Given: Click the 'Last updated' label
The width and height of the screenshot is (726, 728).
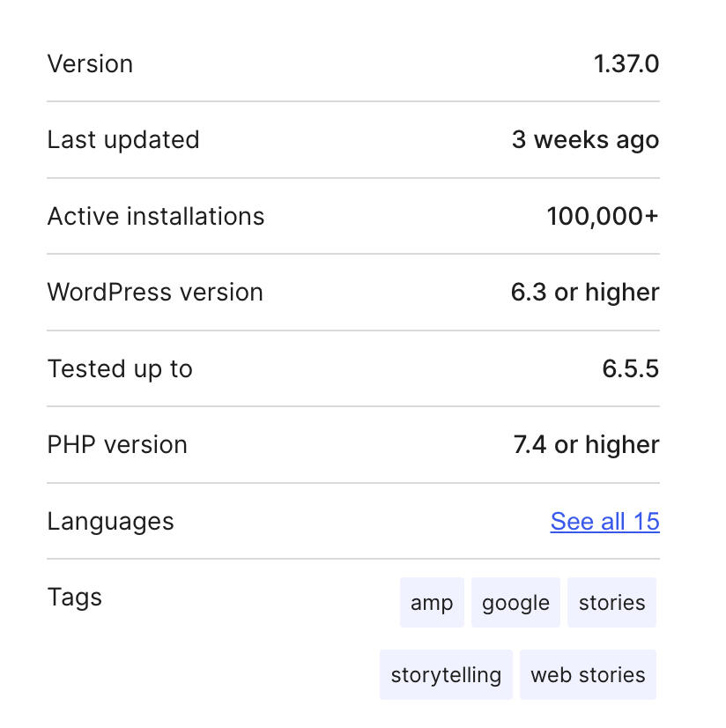Looking at the screenshot, I should click(x=123, y=140).
